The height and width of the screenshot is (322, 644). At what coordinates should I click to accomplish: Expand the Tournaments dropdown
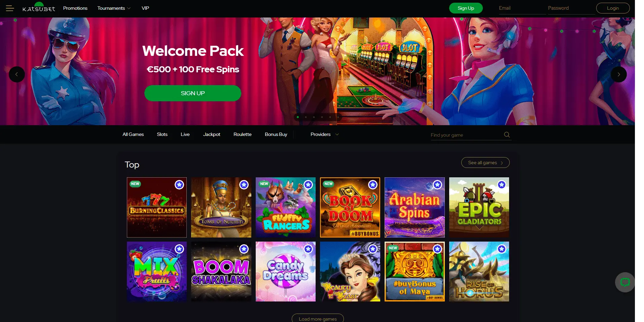[x=114, y=8]
